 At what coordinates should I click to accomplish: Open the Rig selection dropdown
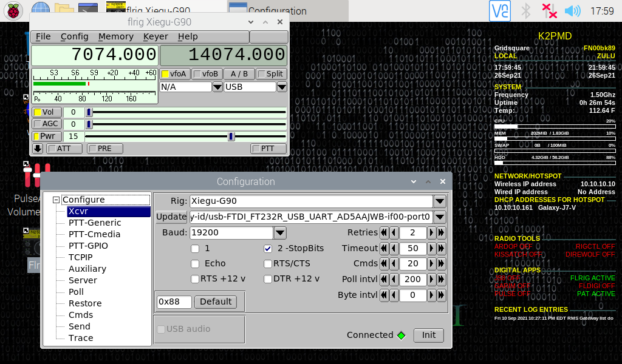click(x=439, y=201)
